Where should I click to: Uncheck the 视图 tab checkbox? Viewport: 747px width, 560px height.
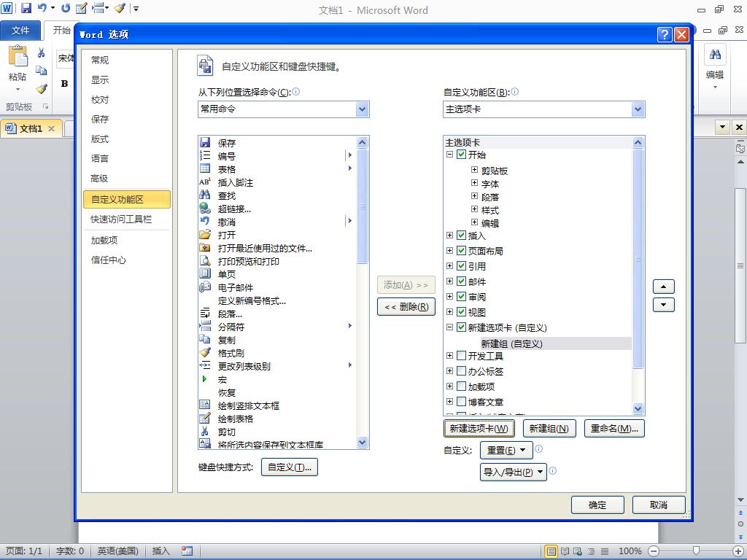461,312
